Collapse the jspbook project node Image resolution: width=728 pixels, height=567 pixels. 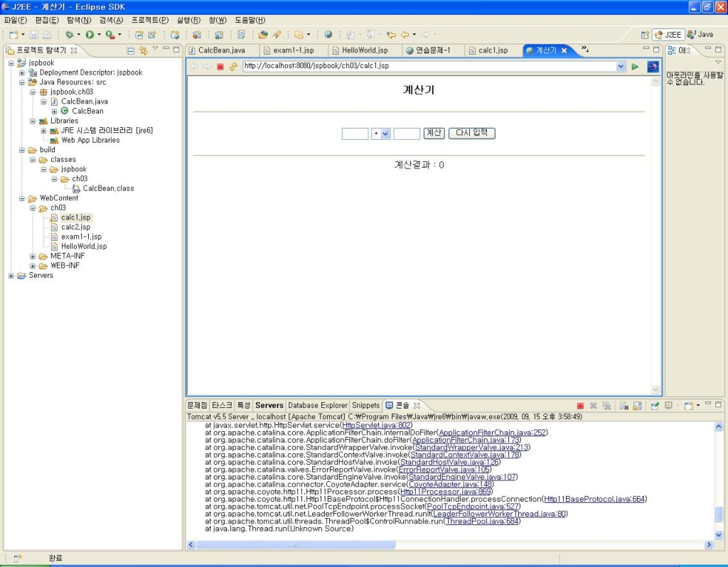coord(11,63)
